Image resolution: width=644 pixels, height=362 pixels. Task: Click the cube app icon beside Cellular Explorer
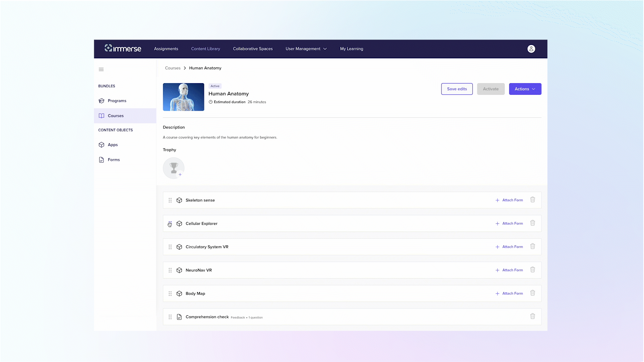(179, 224)
